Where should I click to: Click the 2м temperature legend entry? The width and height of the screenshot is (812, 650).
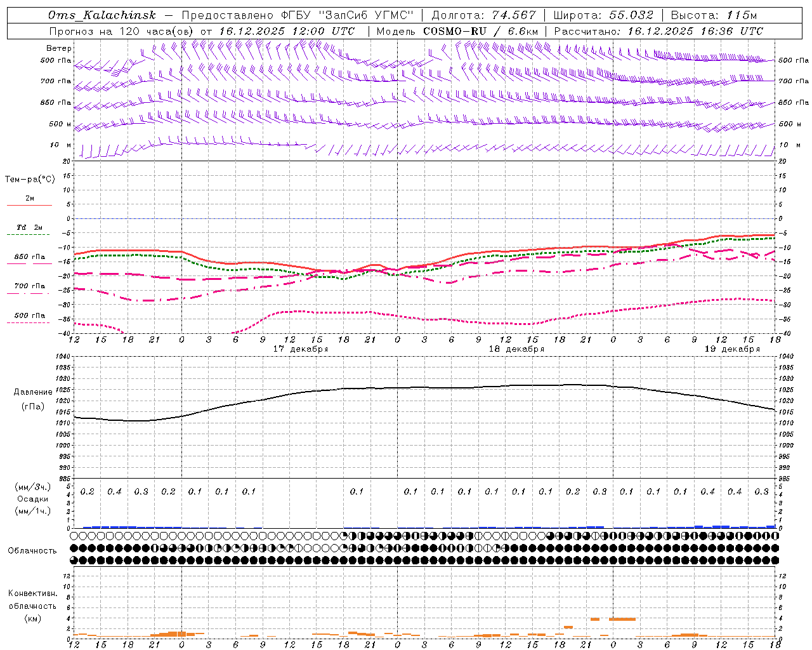click(30, 198)
